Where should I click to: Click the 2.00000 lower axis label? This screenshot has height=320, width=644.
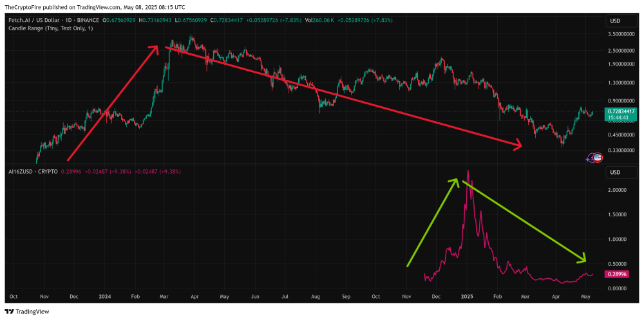pos(616,190)
